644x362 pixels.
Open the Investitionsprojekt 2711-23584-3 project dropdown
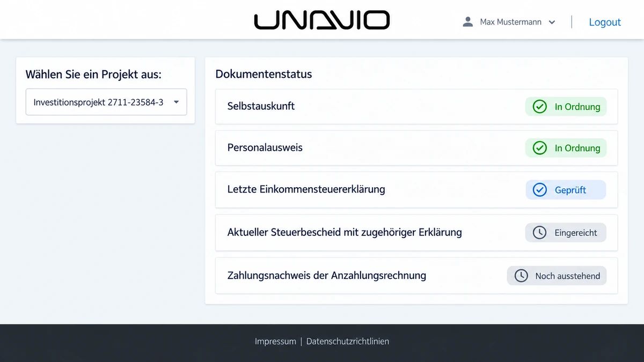click(106, 102)
